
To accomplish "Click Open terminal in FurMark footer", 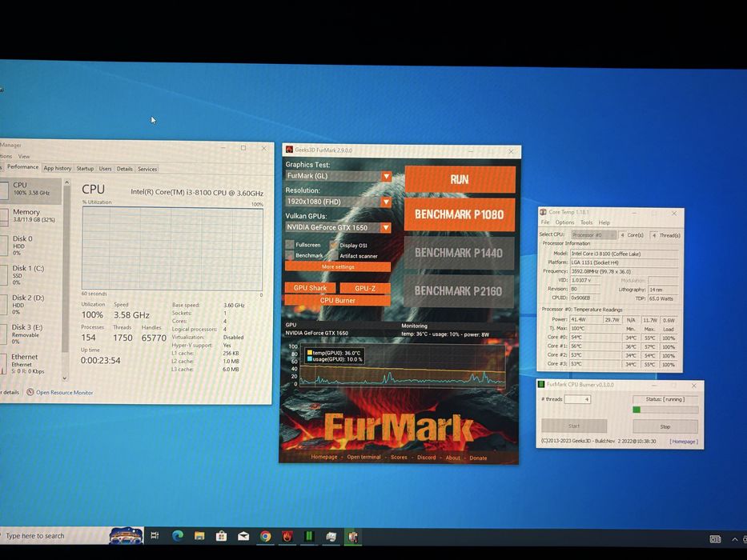I will 363,457.
